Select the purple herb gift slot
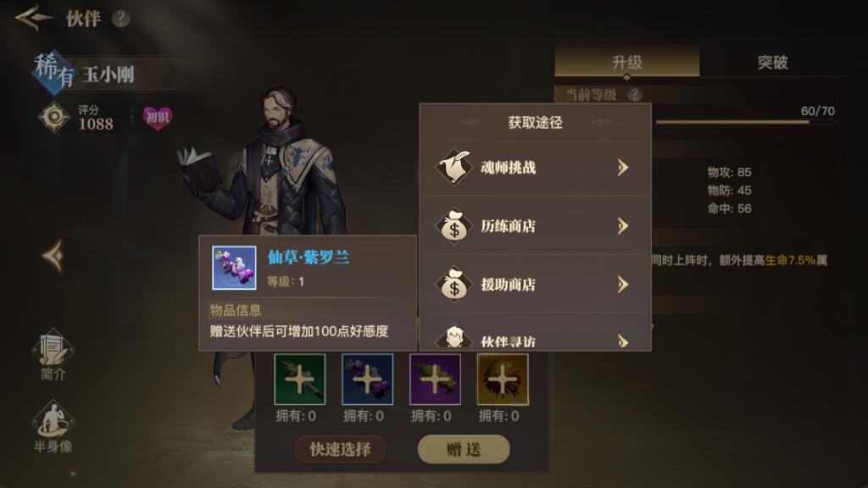The width and height of the screenshot is (868, 488). tap(435, 380)
